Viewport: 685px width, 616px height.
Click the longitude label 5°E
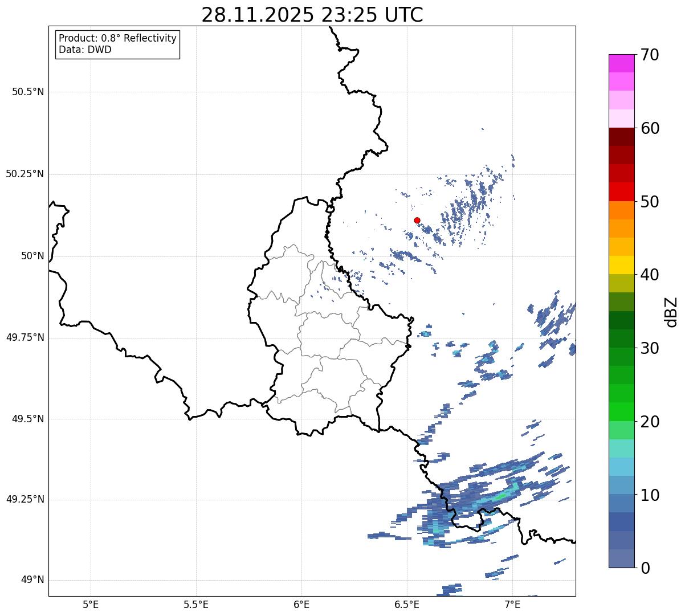click(x=91, y=604)
